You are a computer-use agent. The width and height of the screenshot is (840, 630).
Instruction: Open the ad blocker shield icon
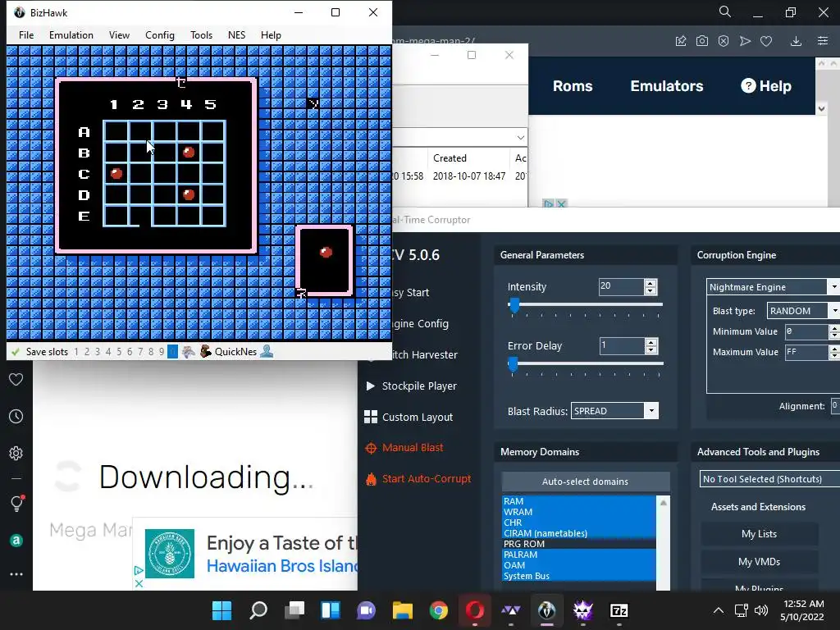(x=724, y=41)
